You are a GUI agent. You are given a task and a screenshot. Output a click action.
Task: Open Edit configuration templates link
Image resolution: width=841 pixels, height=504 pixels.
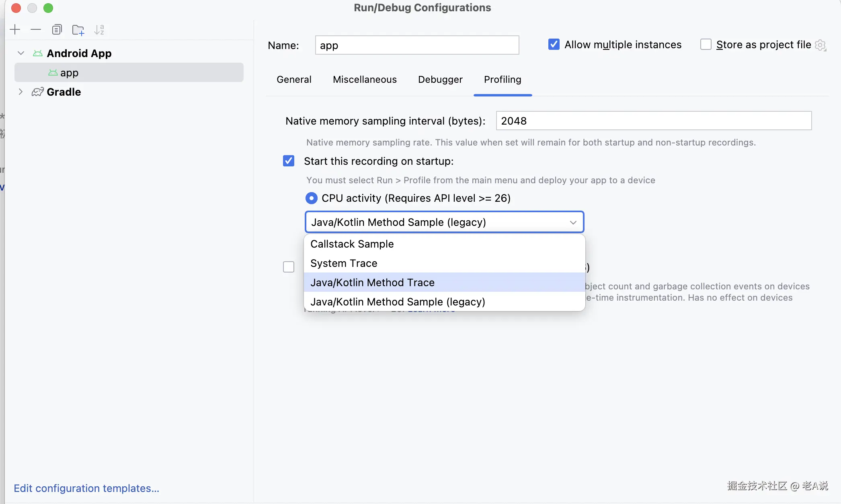pyautogui.click(x=86, y=488)
